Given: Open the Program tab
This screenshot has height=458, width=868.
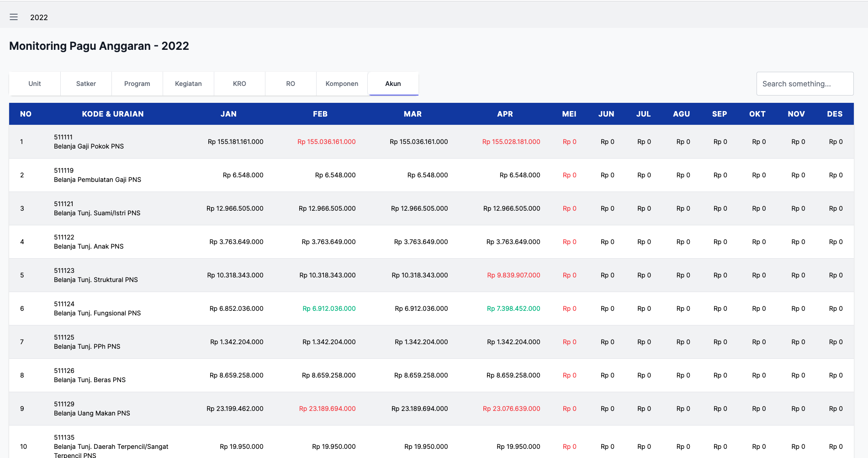Looking at the screenshot, I should [137, 84].
